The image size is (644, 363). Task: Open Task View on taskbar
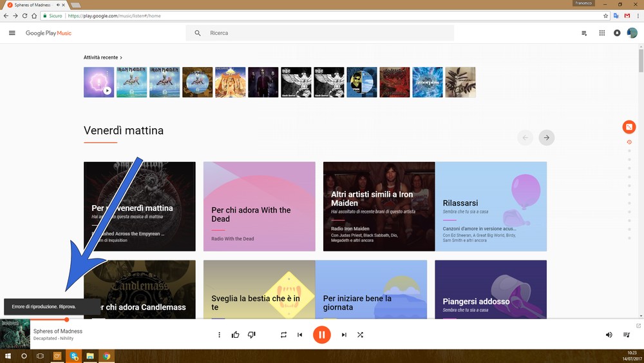[x=40, y=356]
